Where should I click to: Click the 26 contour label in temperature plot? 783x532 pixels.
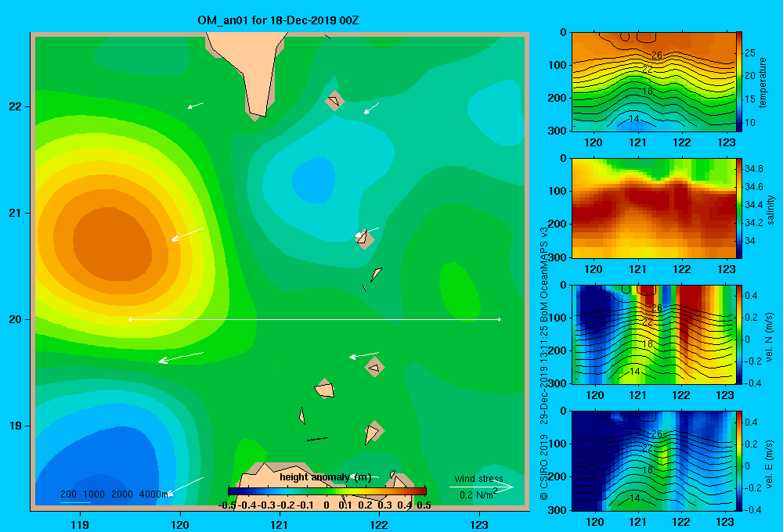657,55
